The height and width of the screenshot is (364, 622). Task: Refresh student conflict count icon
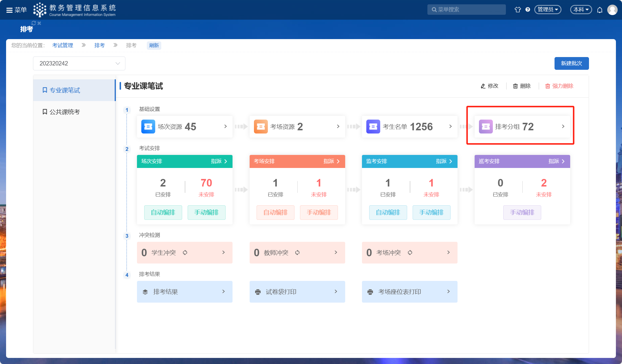(x=185, y=253)
